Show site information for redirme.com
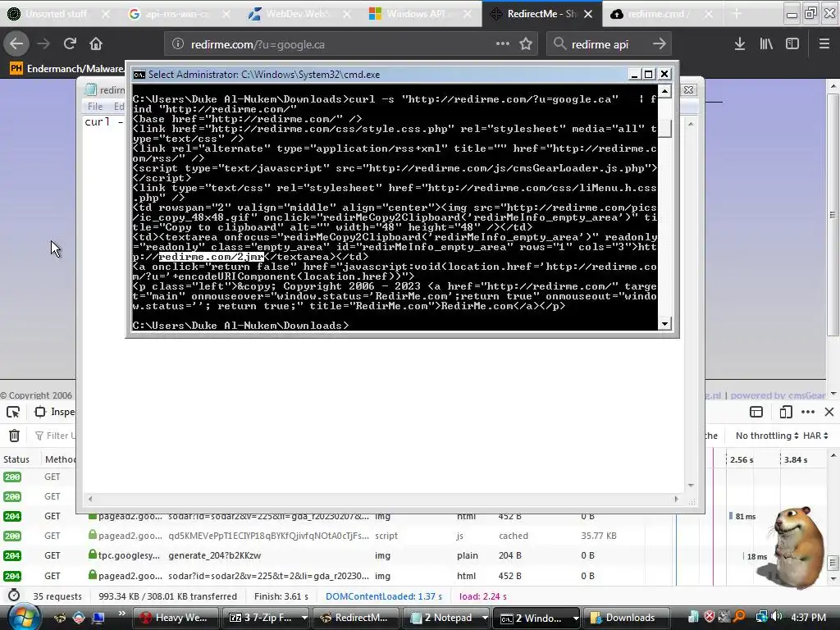This screenshot has width=840, height=630. coord(178,44)
